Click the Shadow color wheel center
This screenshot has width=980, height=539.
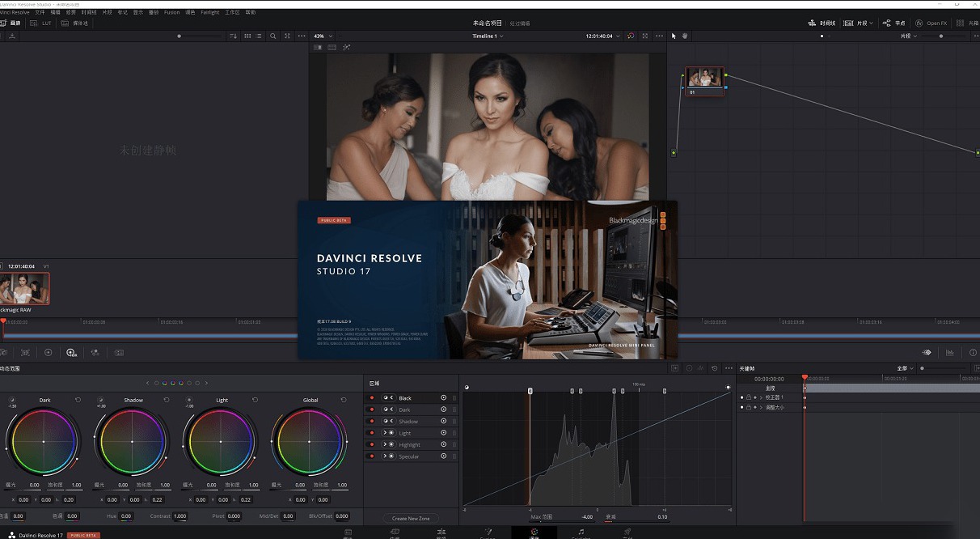[133, 443]
